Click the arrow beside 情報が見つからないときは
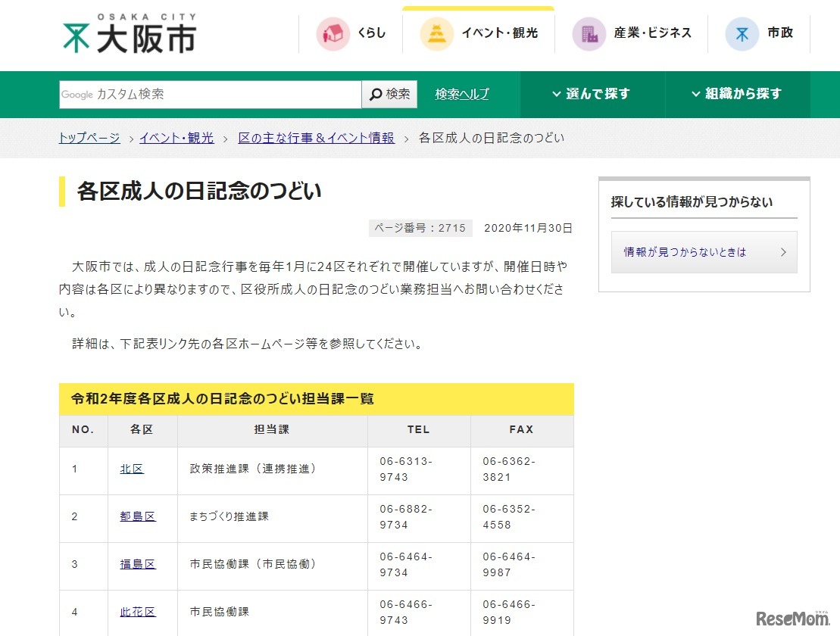 pos(782,252)
